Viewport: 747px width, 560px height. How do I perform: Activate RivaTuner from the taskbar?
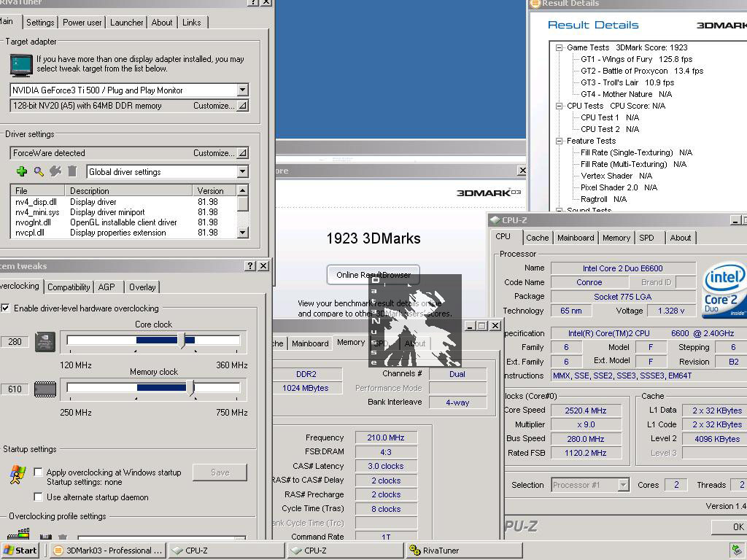coord(465,551)
